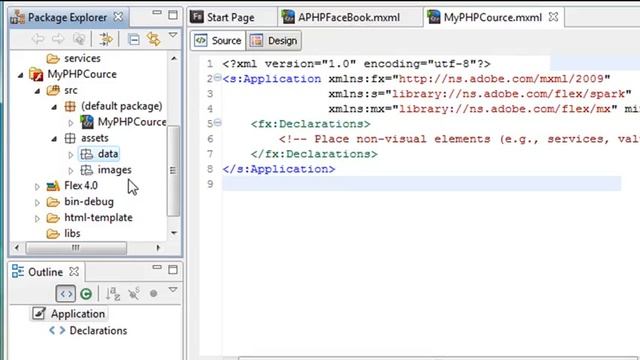Select (default package) in the tree
The width and height of the screenshot is (640, 360).
(121, 106)
